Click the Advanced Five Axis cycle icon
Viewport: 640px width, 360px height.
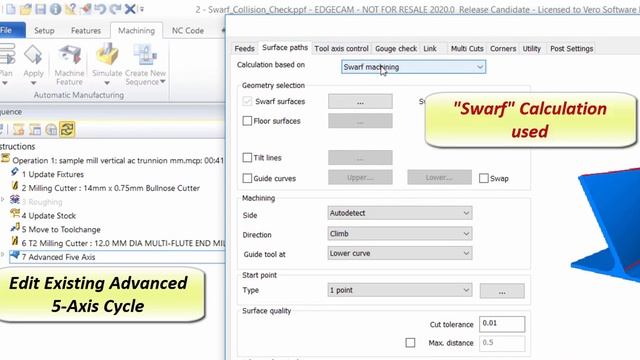click(15, 256)
